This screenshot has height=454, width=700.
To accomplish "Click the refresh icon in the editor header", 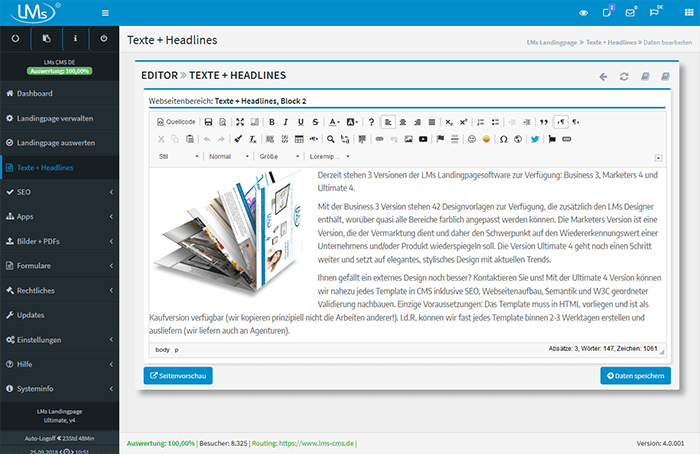I will click(x=625, y=76).
